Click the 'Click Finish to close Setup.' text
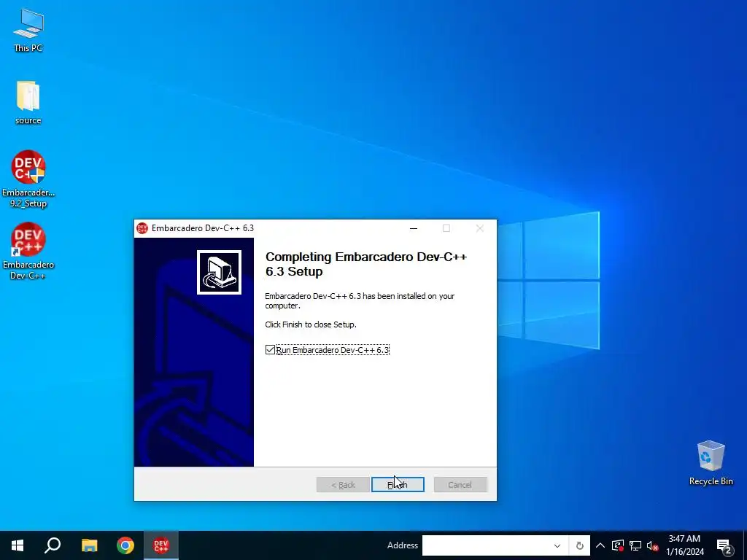 (x=311, y=324)
